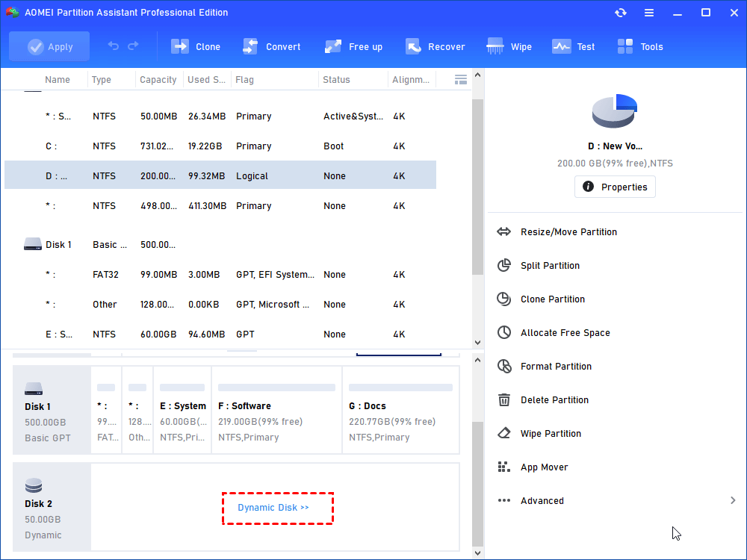Sort by the Name column header
Viewport: 747px width, 560px height.
click(58, 80)
